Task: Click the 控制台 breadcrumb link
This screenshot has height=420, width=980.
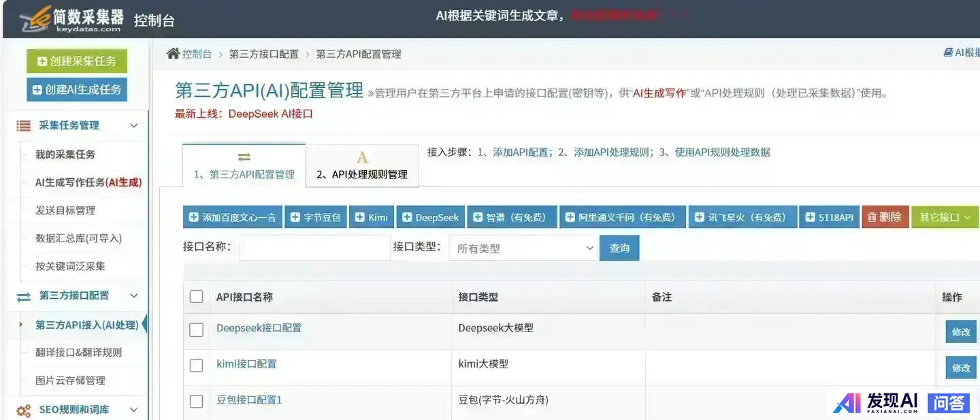Action: pyautogui.click(x=197, y=54)
